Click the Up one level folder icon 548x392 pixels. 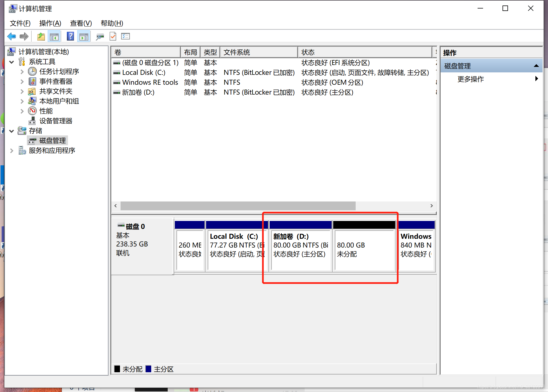click(41, 36)
